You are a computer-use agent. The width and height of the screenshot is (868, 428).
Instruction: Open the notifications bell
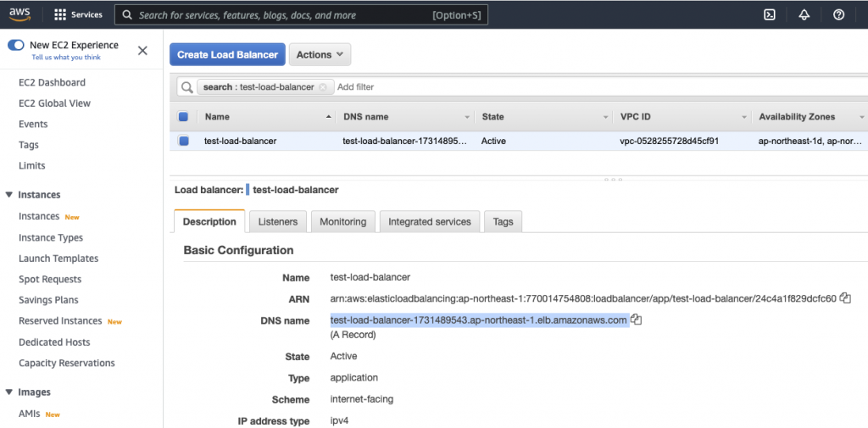[804, 15]
